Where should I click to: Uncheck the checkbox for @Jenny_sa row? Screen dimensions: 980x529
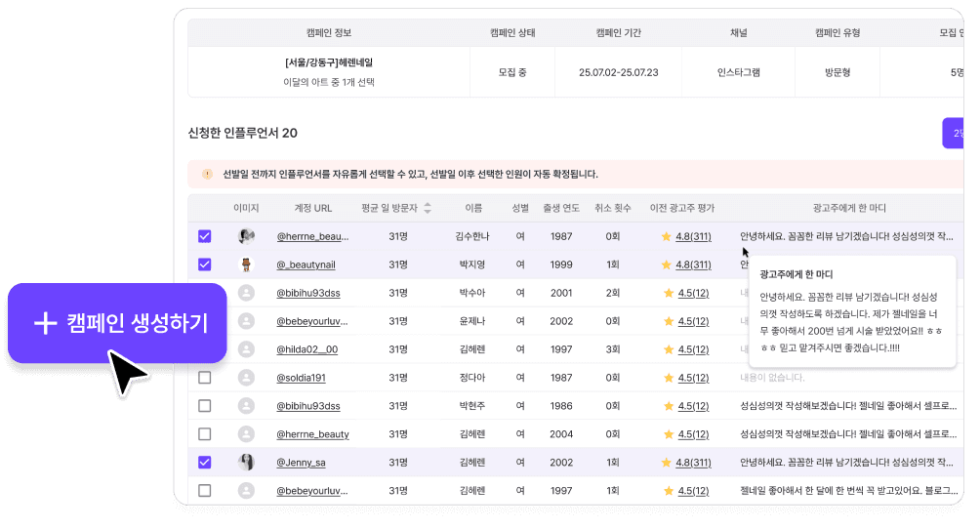pyautogui.click(x=204, y=462)
